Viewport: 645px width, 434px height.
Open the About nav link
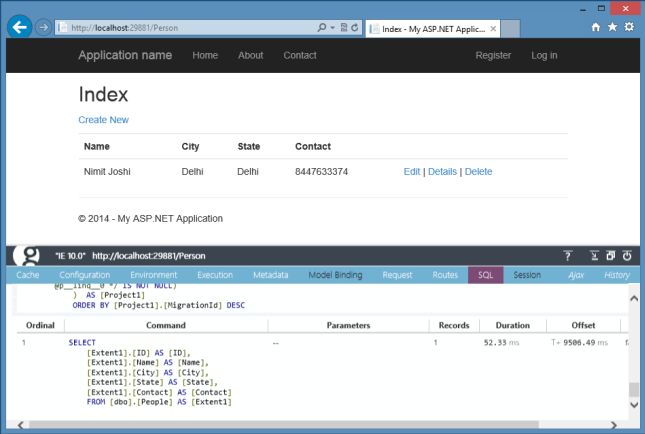click(251, 55)
